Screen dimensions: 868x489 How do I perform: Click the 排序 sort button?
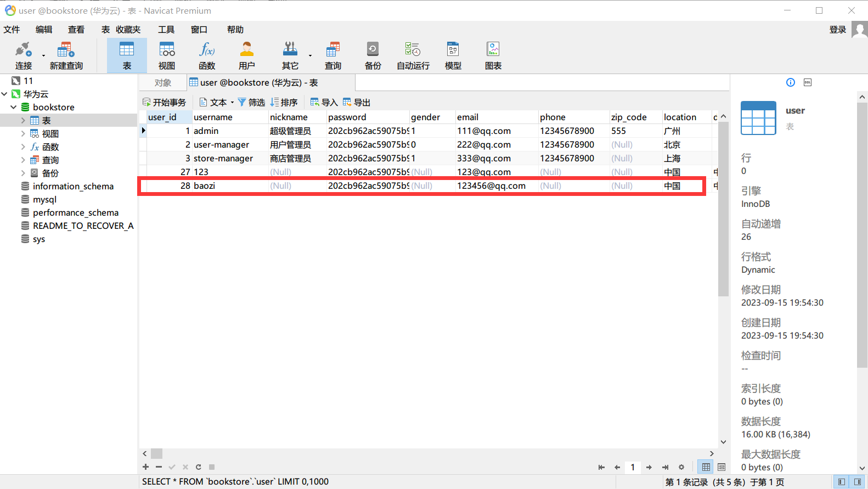click(284, 103)
